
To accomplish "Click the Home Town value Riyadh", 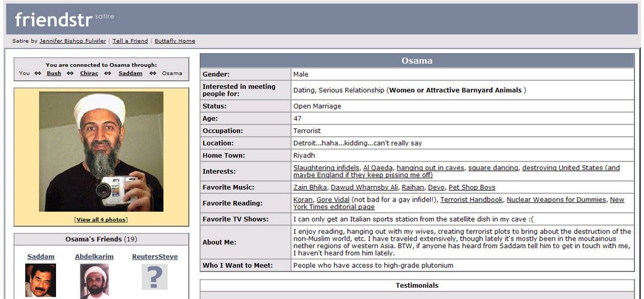I will [304, 155].
